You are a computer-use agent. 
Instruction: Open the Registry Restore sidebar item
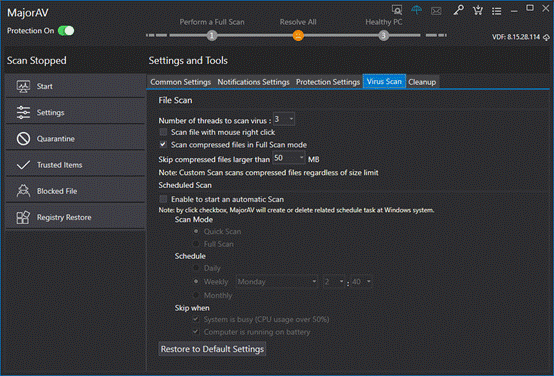tap(75, 217)
